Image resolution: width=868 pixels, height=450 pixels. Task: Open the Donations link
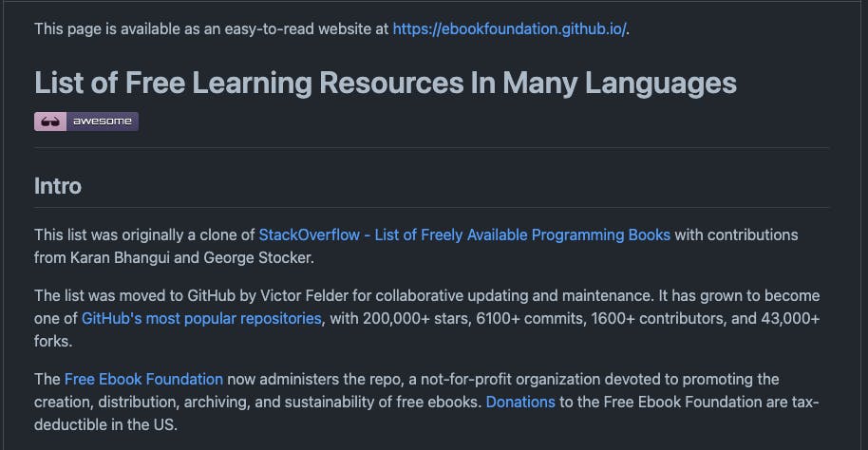(520, 402)
